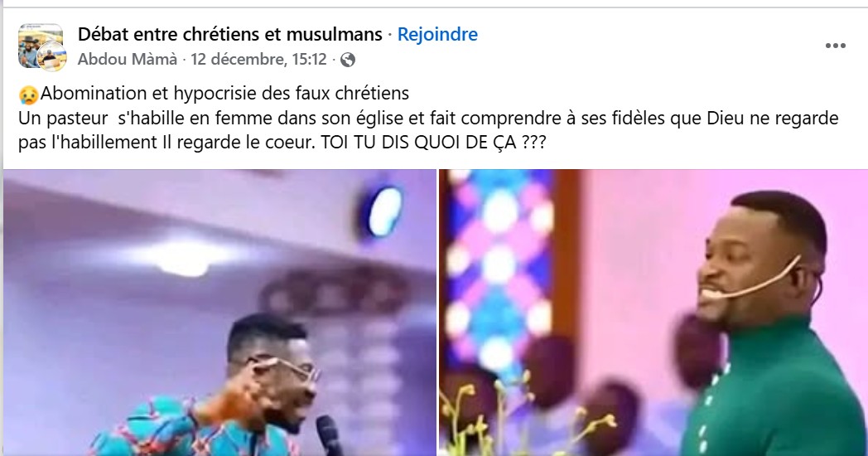Click the 'Abomination et hypocrisie' caption line
This screenshot has height=456, width=868.
pyautogui.click(x=224, y=94)
